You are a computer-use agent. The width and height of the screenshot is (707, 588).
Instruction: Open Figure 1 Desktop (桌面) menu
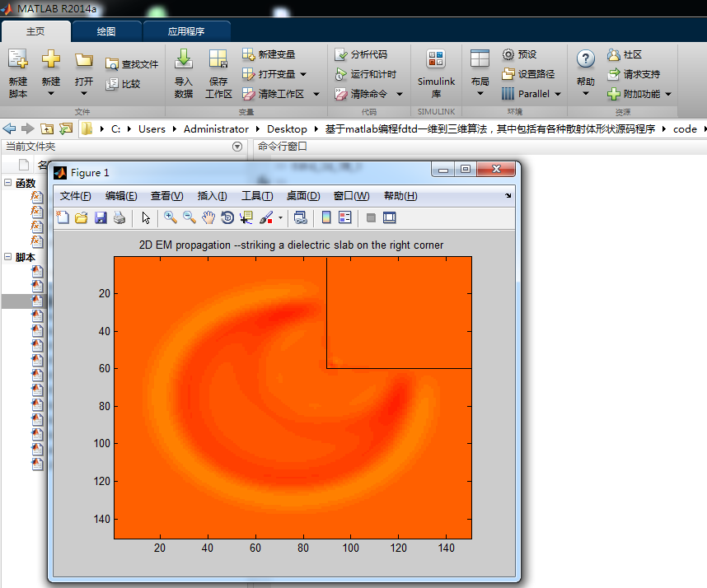[x=303, y=196]
